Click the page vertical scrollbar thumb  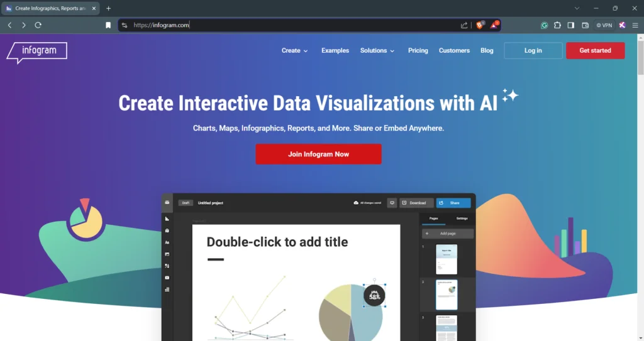click(640, 57)
